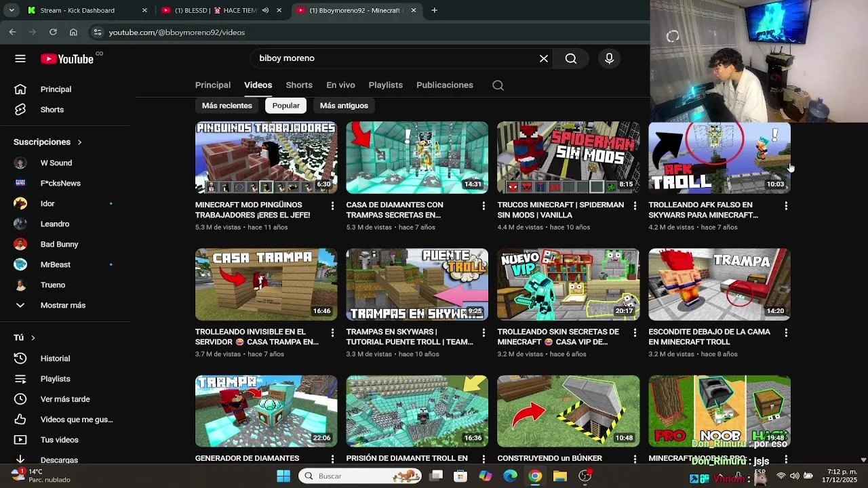The height and width of the screenshot is (488, 868).
Task: Switch to the En vivo tab
Action: tap(340, 85)
